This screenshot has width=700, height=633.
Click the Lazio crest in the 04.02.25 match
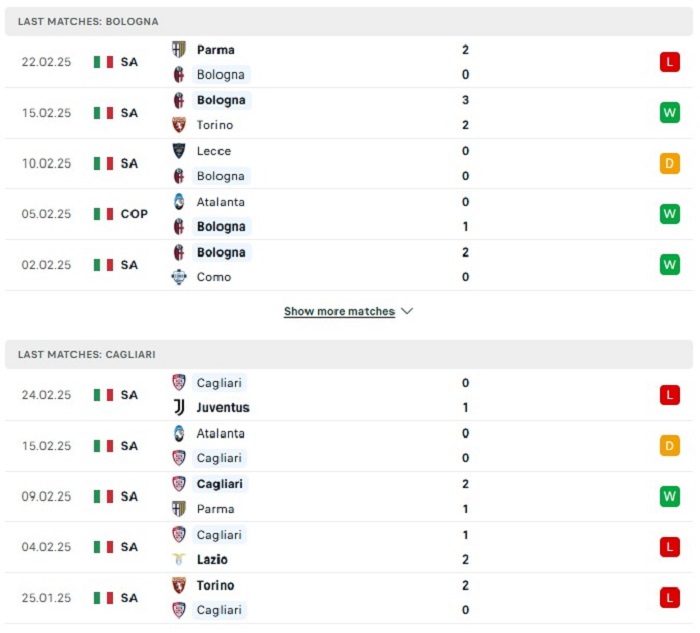click(x=179, y=560)
